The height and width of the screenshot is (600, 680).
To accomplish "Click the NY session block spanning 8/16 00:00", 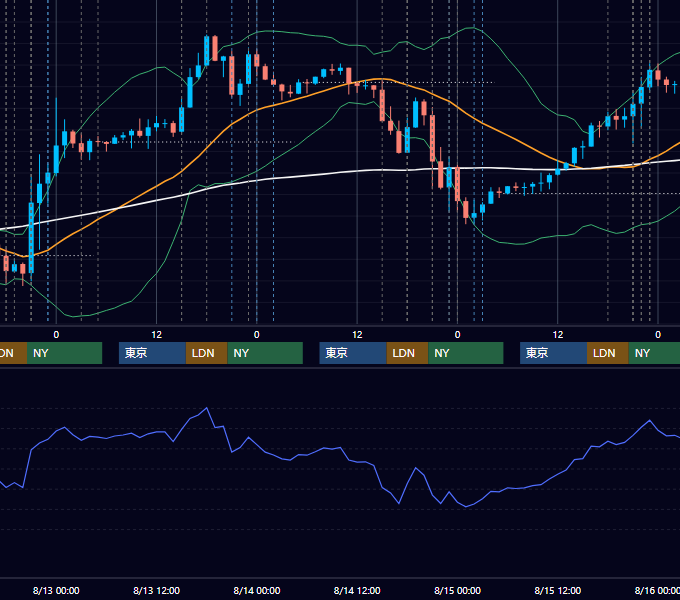I will [x=654, y=353].
